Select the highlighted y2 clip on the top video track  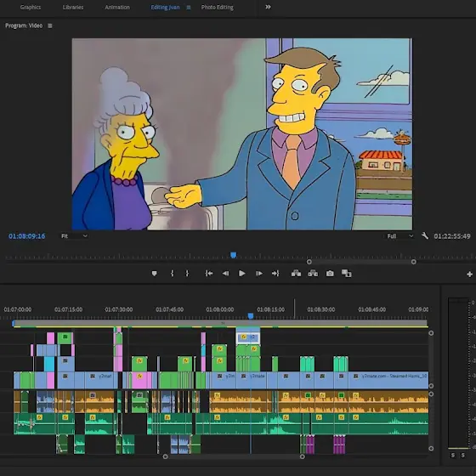point(247,337)
